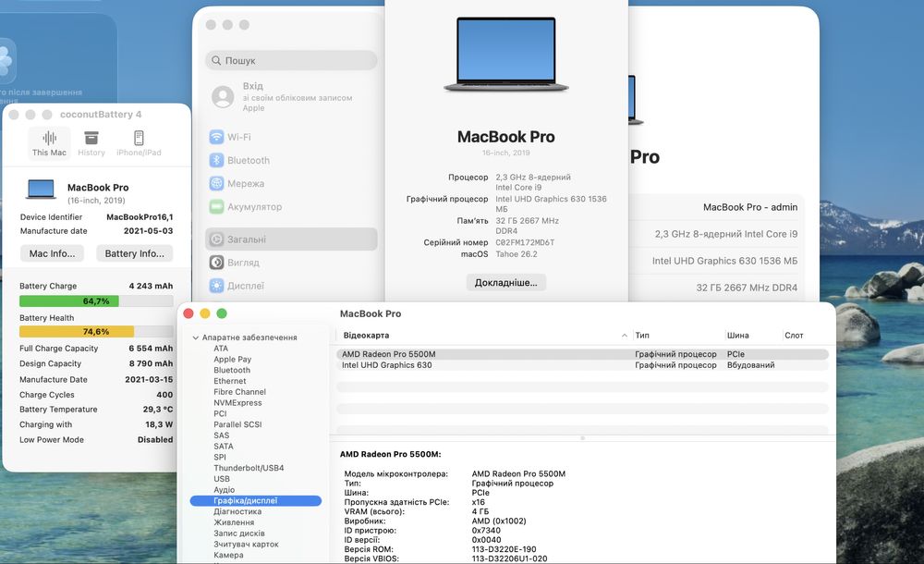Select Bluetooth in System Information tree
Screen dimensions: 924x564
(x=232, y=370)
